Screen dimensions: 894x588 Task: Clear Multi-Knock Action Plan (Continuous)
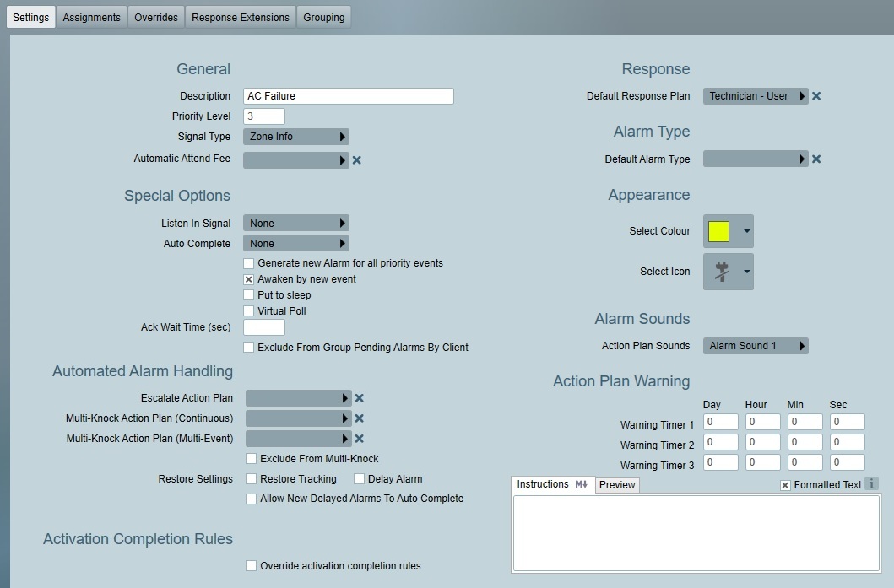[359, 418]
